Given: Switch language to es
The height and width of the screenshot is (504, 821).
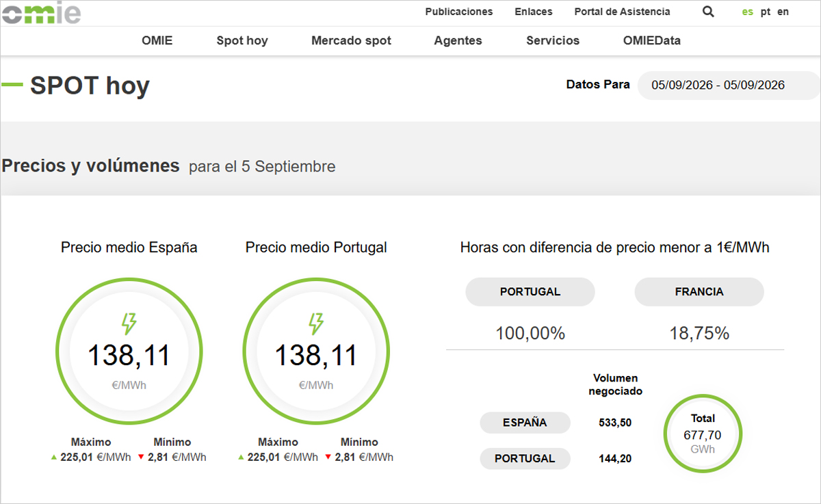Looking at the screenshot, I should pyautogui.click(x=748, y=12).
